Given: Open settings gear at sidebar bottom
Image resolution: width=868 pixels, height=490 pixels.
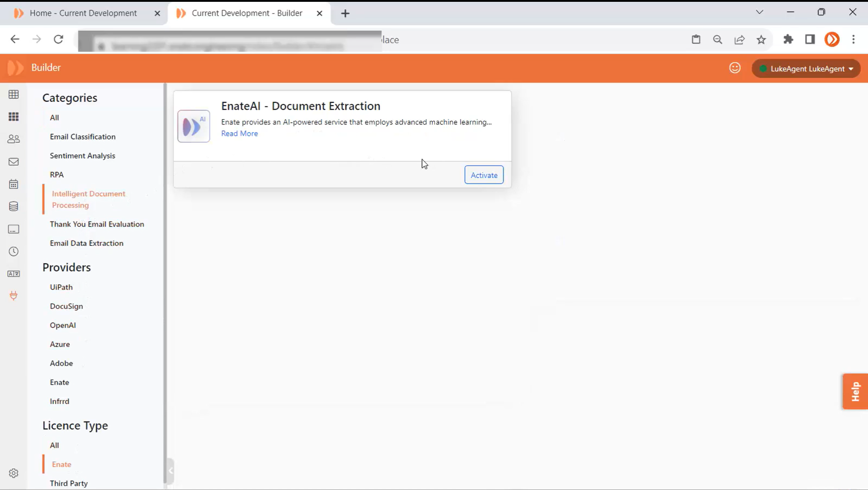Looking at the screenshot, I should (x=14, y=473).
